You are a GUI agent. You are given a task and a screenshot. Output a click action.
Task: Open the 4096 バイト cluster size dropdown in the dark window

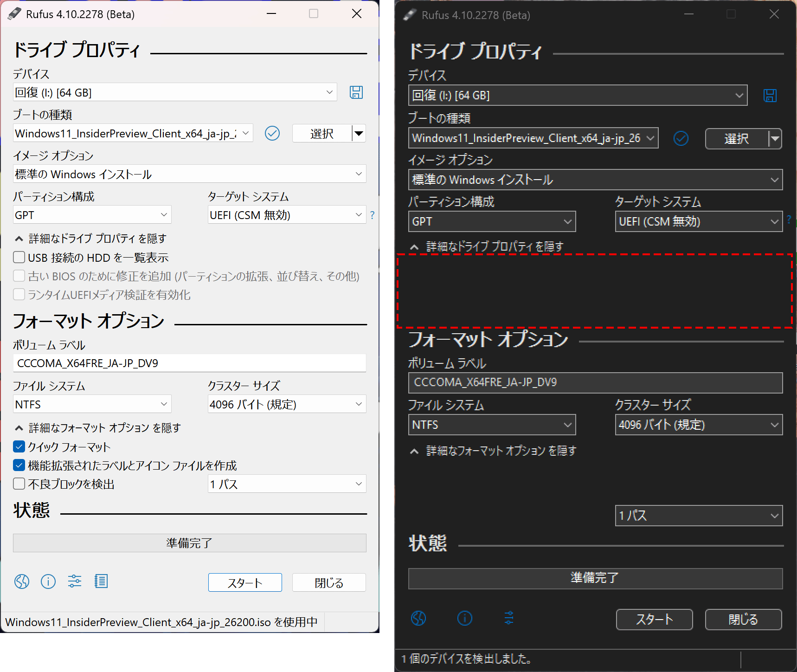699,425
